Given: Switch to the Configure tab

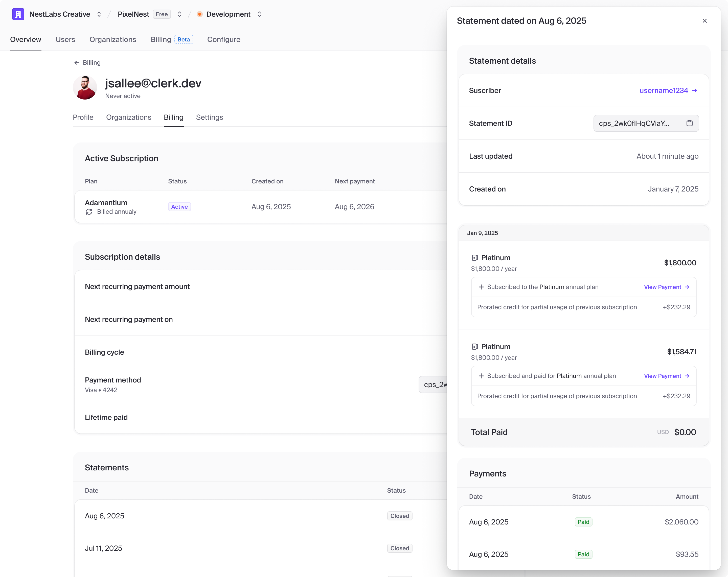Looking at the screenshot, I should (224, 39).
